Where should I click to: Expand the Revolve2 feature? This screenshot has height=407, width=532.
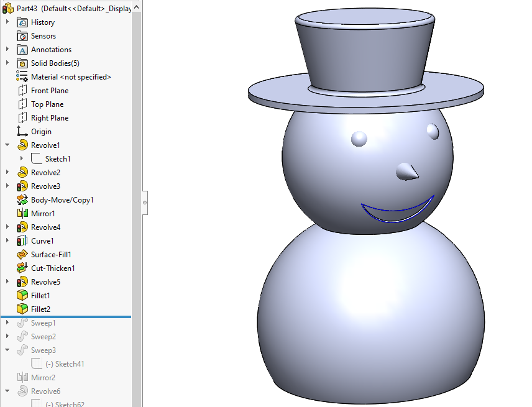point(7,172)
